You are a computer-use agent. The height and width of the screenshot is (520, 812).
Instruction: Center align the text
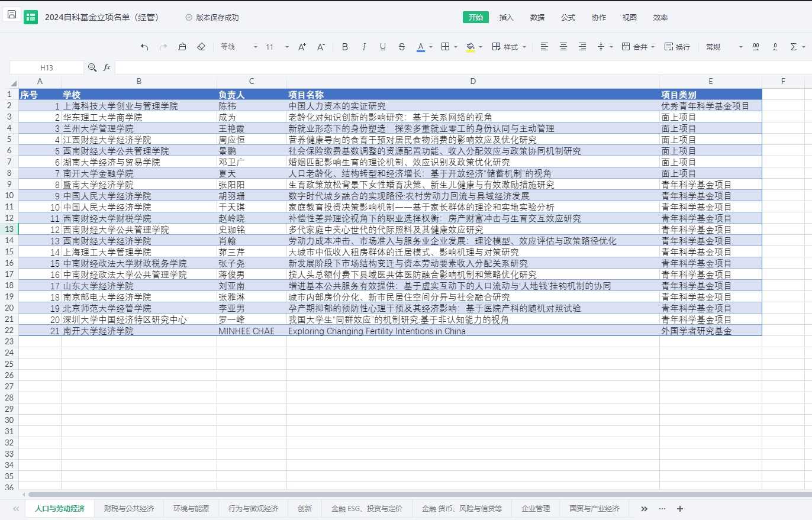tap(563, 47)
